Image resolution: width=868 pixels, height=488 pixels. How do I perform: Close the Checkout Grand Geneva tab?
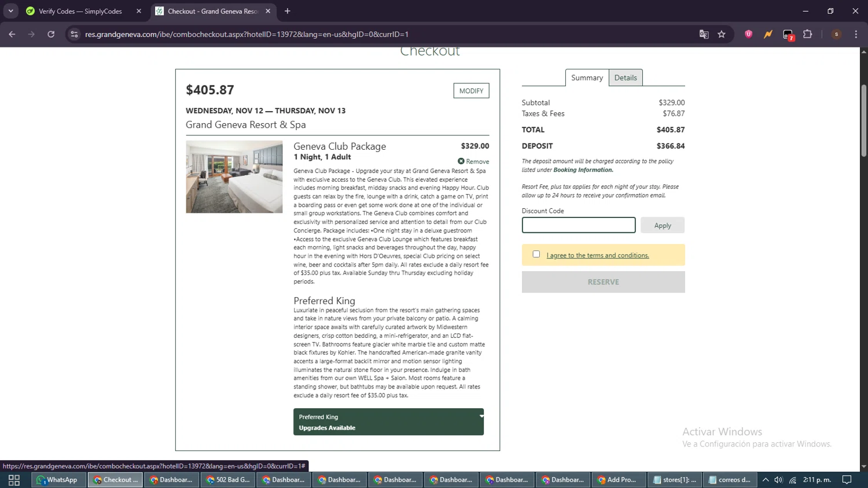pyautogui.click(x=268, y=11)
